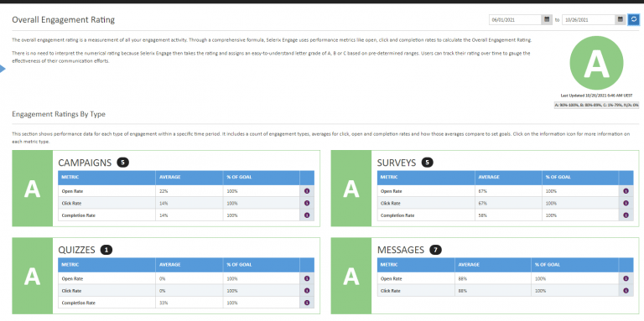
Task: Click the blue arrow at left edge
Action: pyautogui.click(x=3, y=70)
